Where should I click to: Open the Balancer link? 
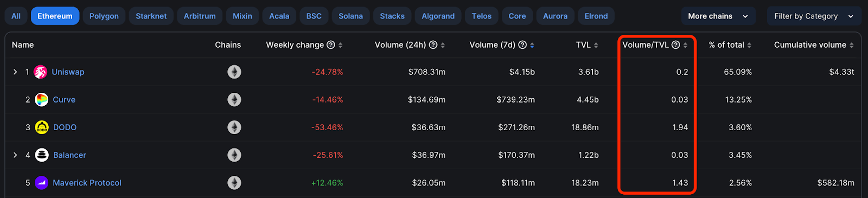pyautogui.click(x=69, y=155)
